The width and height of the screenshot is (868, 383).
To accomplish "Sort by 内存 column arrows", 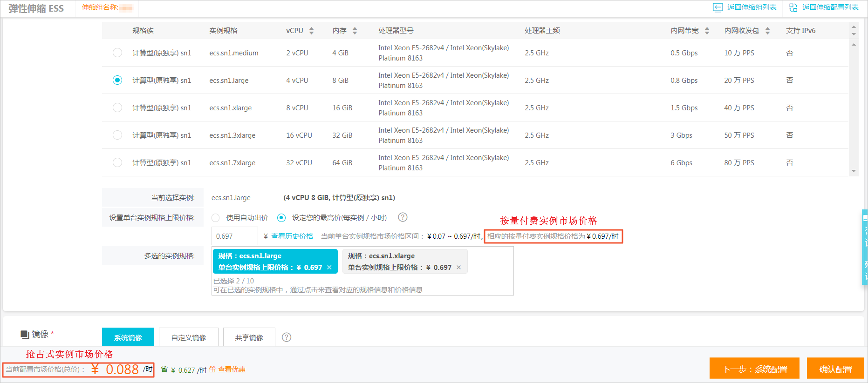I will tap(355, 31).
